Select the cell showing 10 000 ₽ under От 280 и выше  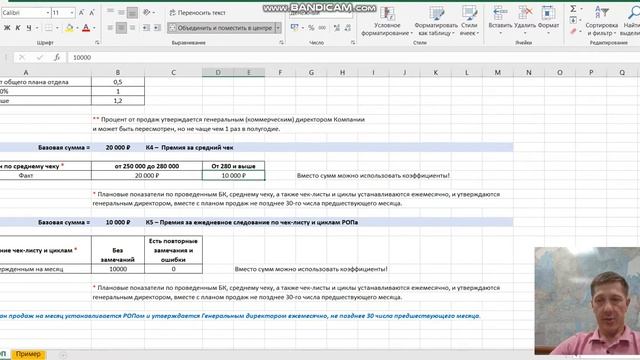pos(233,176)
